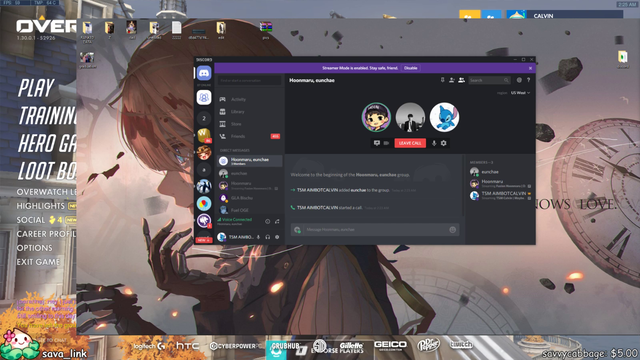Select the Stitch avatar in the call
The height and width of the screenshot is (360, 640).
pyautogui.click(x=444, y=117)
